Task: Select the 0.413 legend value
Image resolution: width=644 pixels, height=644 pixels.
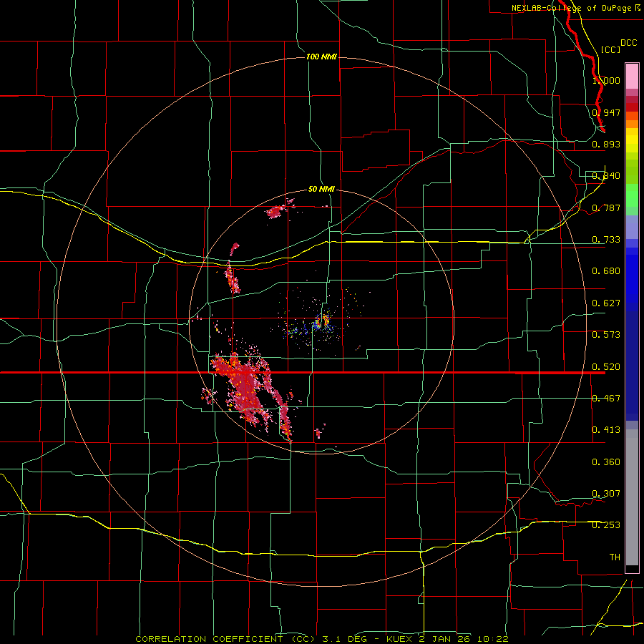Action: coord(606,430)
